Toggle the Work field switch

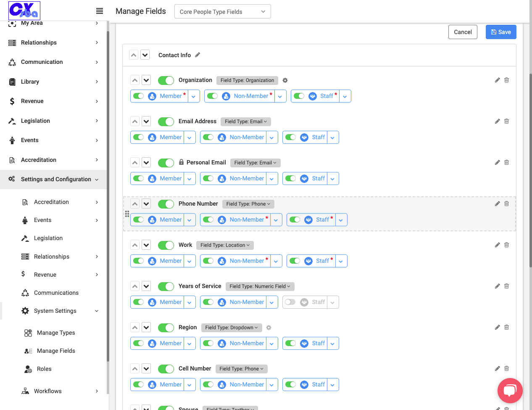tap(166, 245)
